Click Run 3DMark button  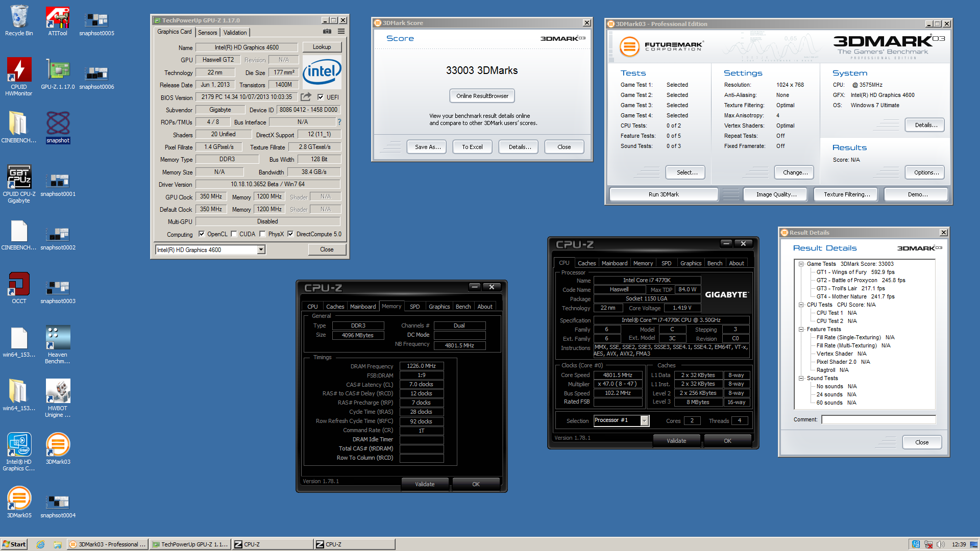[x=664, y=194]
